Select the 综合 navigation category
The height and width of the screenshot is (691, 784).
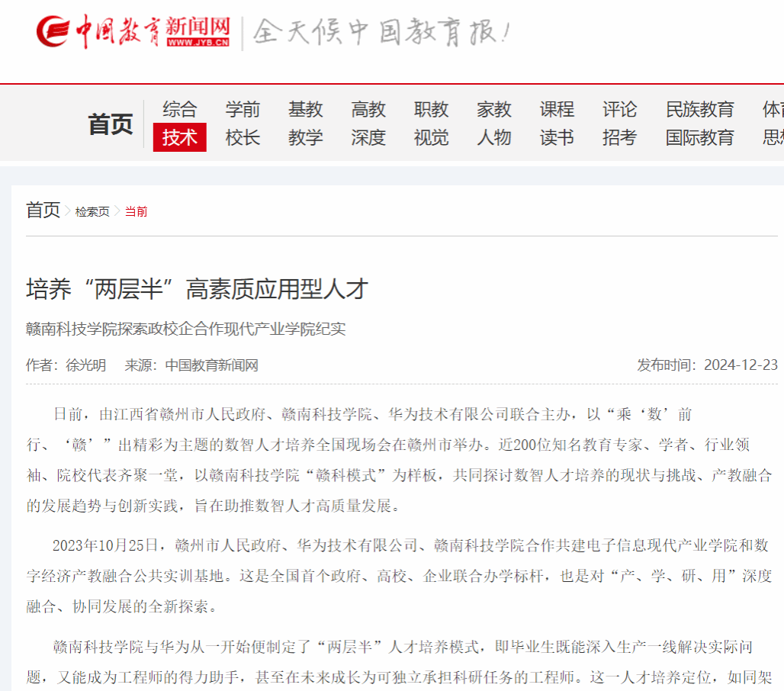click(180, 110)
